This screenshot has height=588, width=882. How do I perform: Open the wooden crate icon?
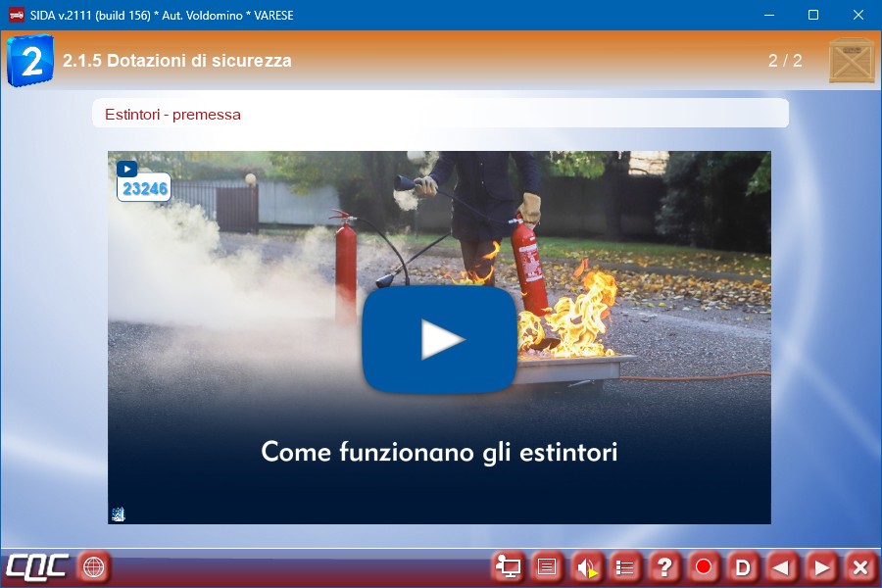851,61
